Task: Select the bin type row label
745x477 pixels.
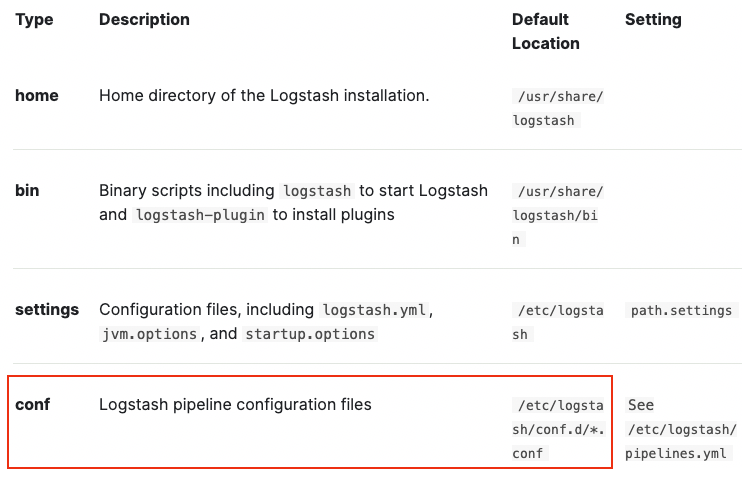Action: pyautogui.click(x=27, y=190)
